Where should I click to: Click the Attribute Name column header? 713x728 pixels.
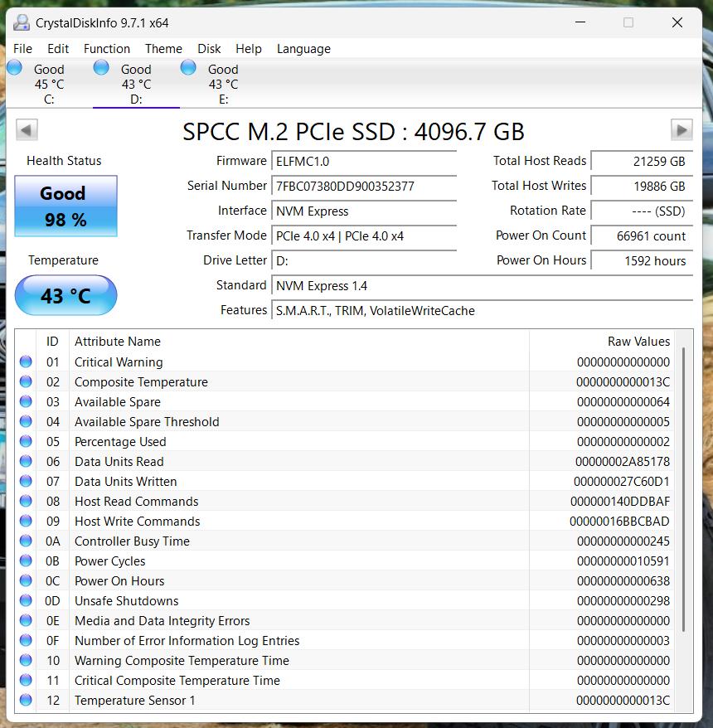pyautogui.click(x=299, y=342)
